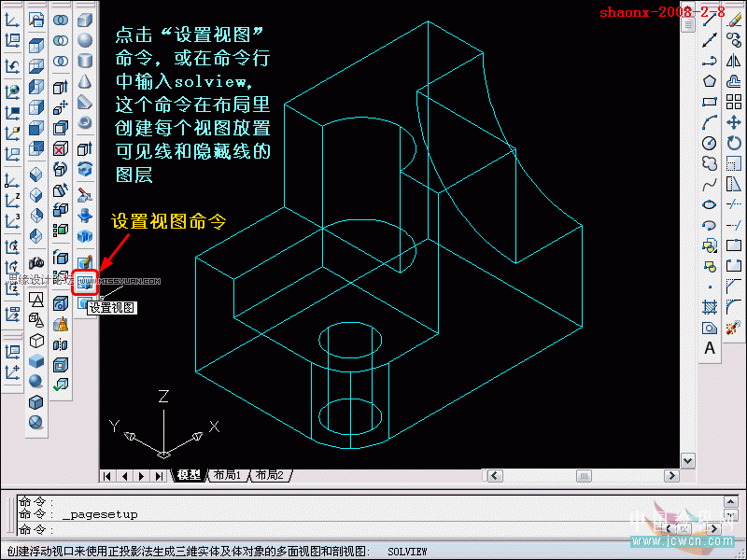The width and height of the screenshot is (747, 560).
Task: Click the Union solids editing icon
Action: click(x=61, y=20)
